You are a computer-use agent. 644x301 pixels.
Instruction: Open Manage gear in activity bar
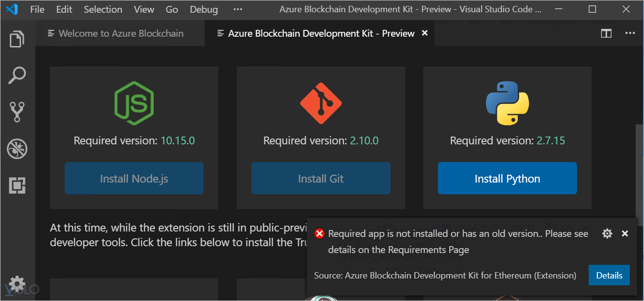tap(17, 283)
